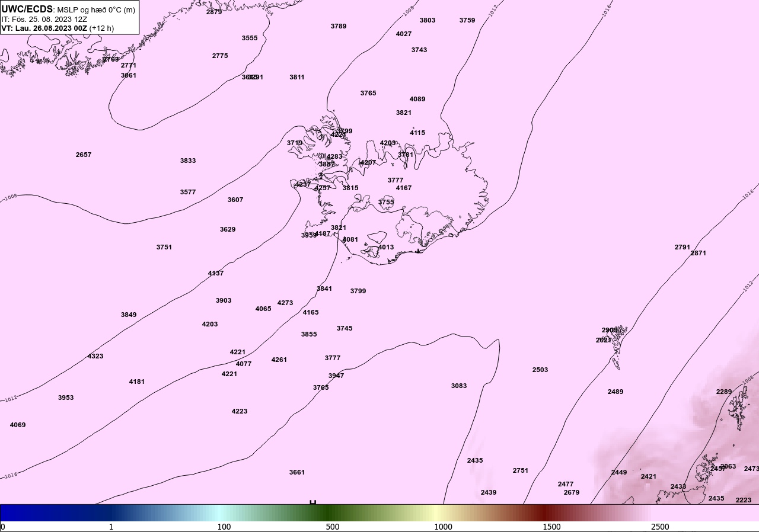Click the 3629 label
Image resolution: width=759 pixels, height=532 pixels.
click(x=228, y=229)
